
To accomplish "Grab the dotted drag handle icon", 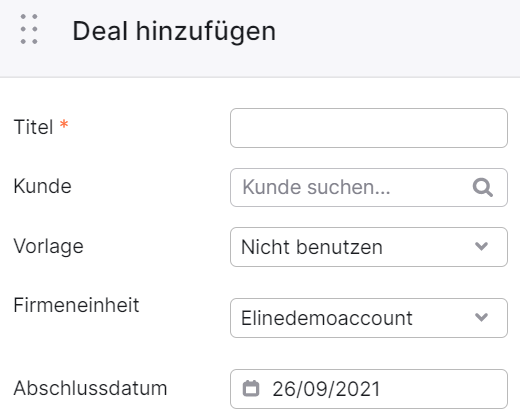I will point(29,29).
